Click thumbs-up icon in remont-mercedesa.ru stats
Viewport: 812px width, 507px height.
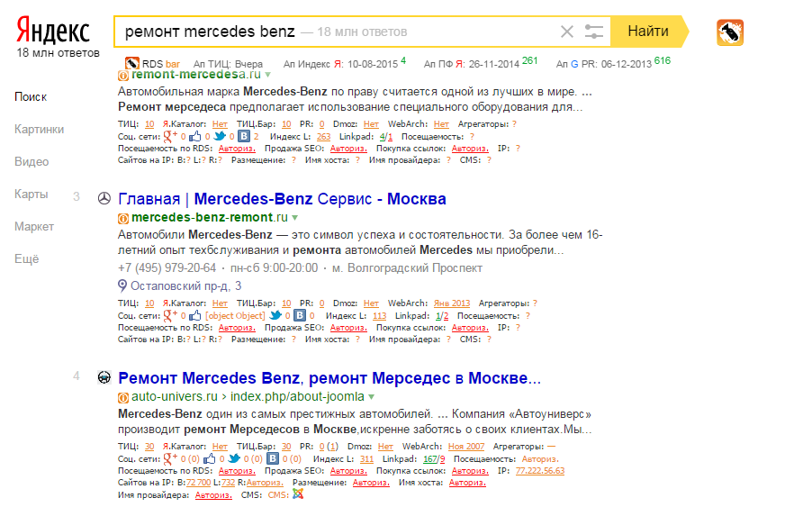point(194,137)
